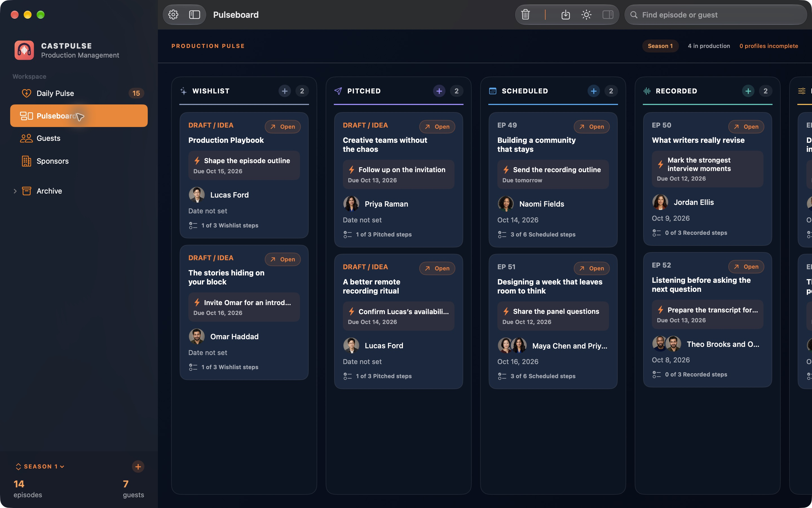Add a card to Scheduled column
Viewport: 812px width, 508px height.
(593, 91)
